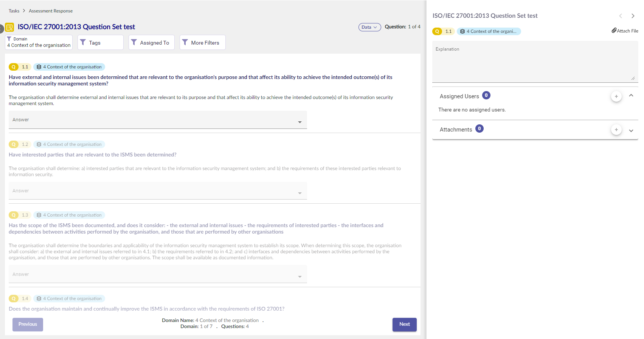644x339 pixels.
Task: Click domain tag icon on question 1.1
Action: coord(39,67)
